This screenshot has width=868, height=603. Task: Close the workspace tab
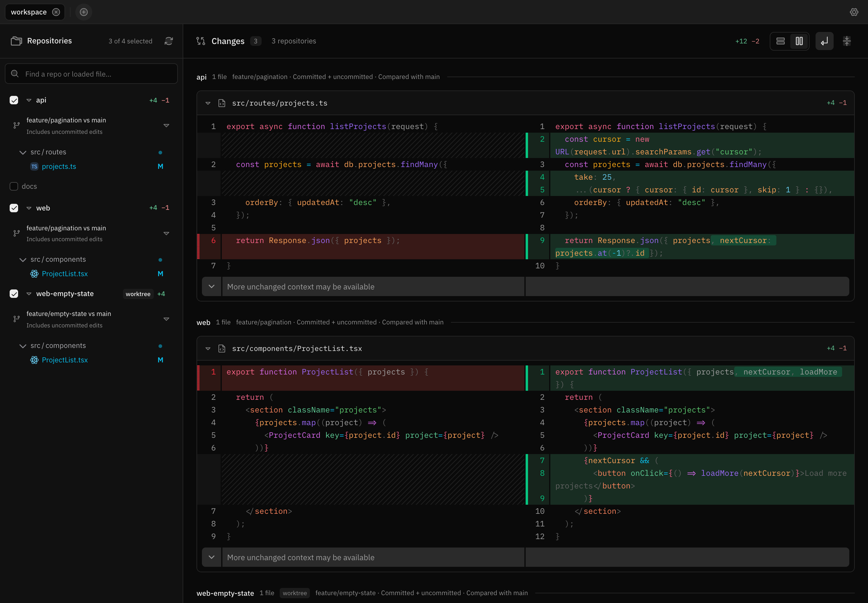pyautogui.click(x=56, y=12)
